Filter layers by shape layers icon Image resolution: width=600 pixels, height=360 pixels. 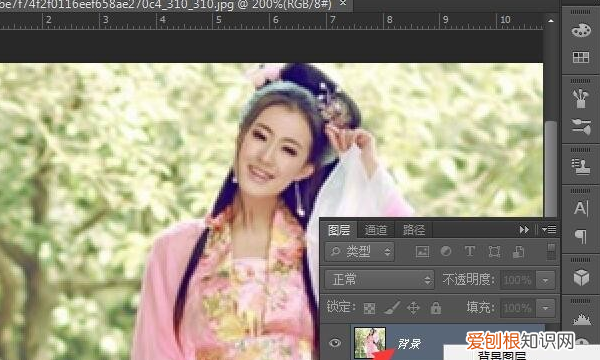tap(494, 251)
